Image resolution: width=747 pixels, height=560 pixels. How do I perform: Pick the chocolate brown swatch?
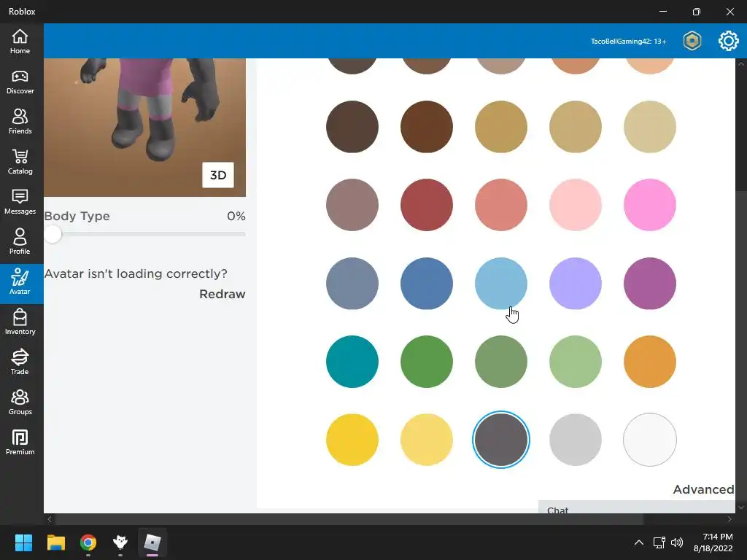tap(426, 127)
